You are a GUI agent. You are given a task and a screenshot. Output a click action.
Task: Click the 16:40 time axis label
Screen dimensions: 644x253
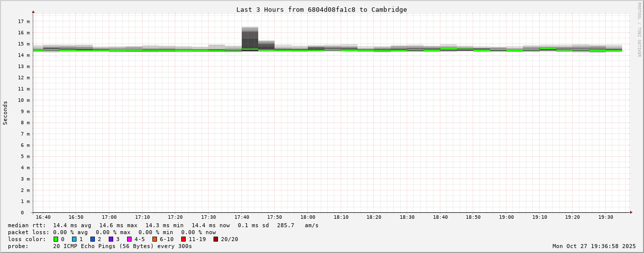(x=43, y=217)
